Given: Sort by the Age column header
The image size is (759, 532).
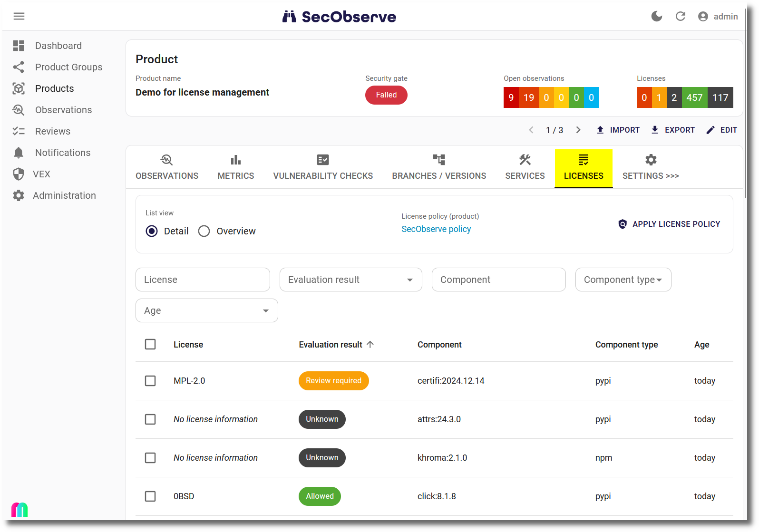Looking at the screenshot, I should pyautogui.click(x=702, y=345).
